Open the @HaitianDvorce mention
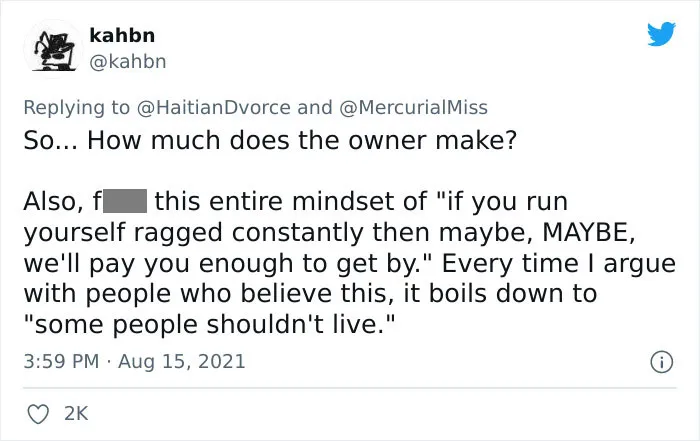 click(x=213, y=108)
